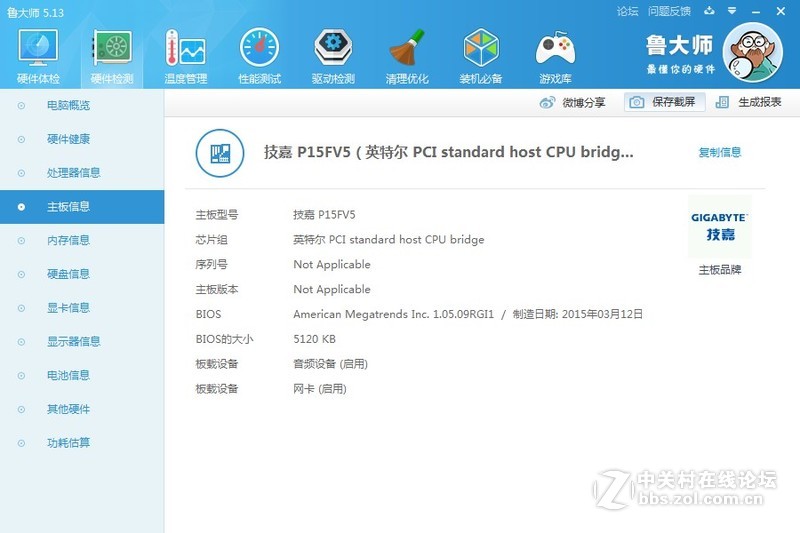Click the 生成报表 generate report button
Screen dimensions: 800x533
[748, 102]
